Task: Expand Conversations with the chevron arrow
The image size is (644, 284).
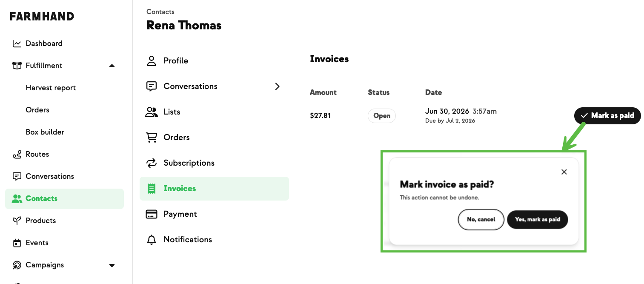Action: click(278, 86)
